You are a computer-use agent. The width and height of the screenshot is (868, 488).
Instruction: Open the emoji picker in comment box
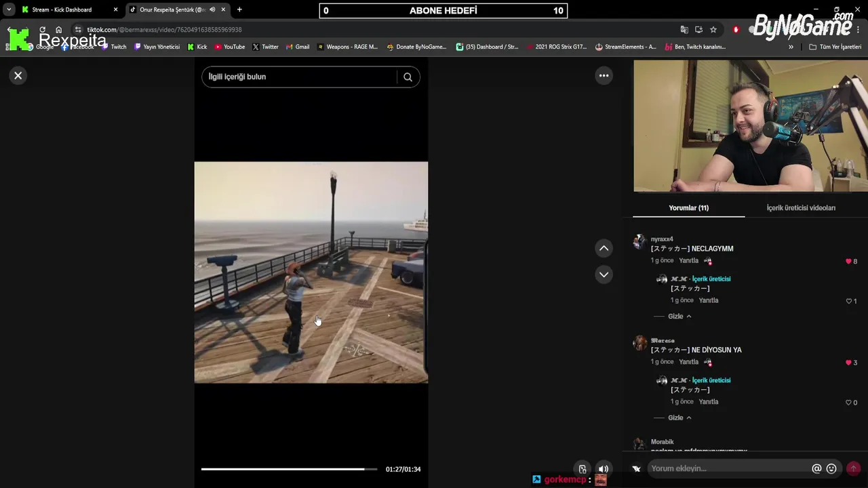[831, 468]
